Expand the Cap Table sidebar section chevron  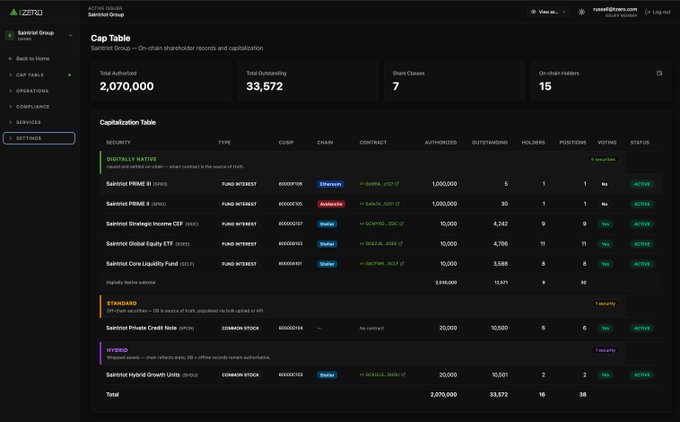(x=10, y=75)
